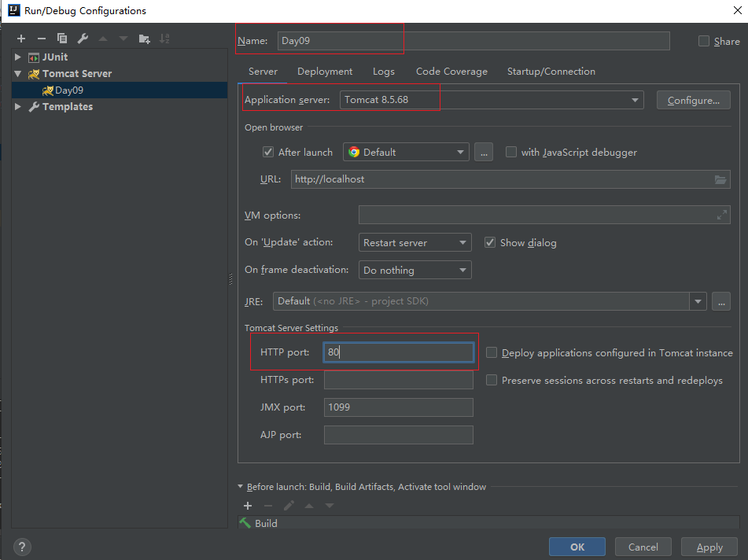748x560 pixels.
Task: Select the Day09 configuration in the tree
Action: (120, 90)
